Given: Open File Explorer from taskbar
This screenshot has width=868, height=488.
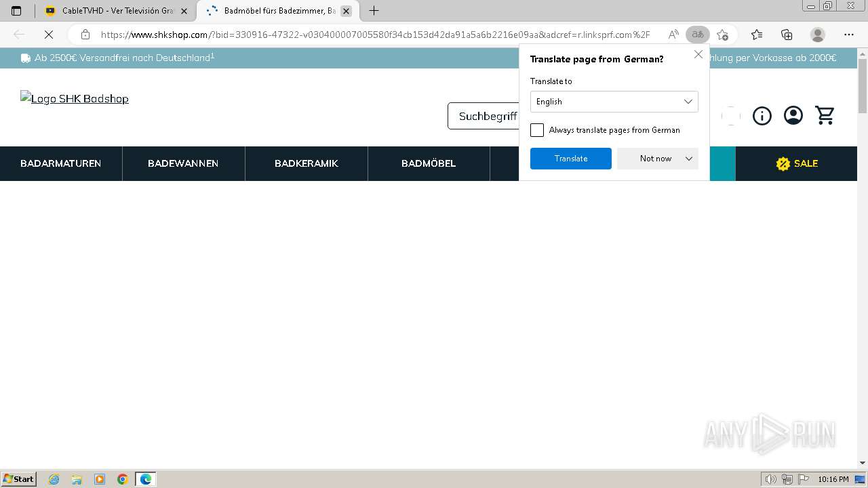Looking at the screenshot, I should click(77, 479).
